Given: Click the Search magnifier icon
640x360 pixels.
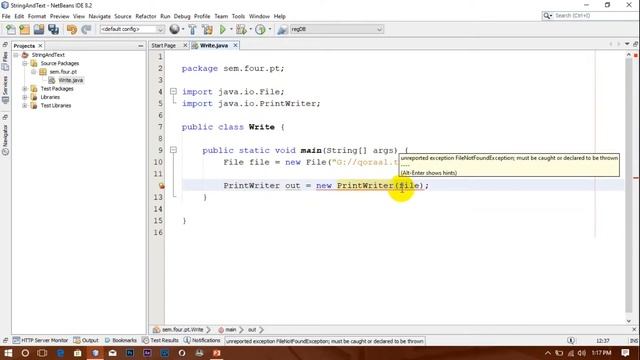Looking at the screenshot, I should click(547, 16).
